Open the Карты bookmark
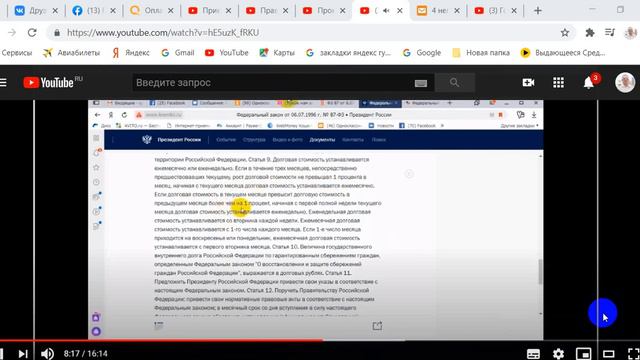This screenshot has width=640, height=360. [277, 53]
